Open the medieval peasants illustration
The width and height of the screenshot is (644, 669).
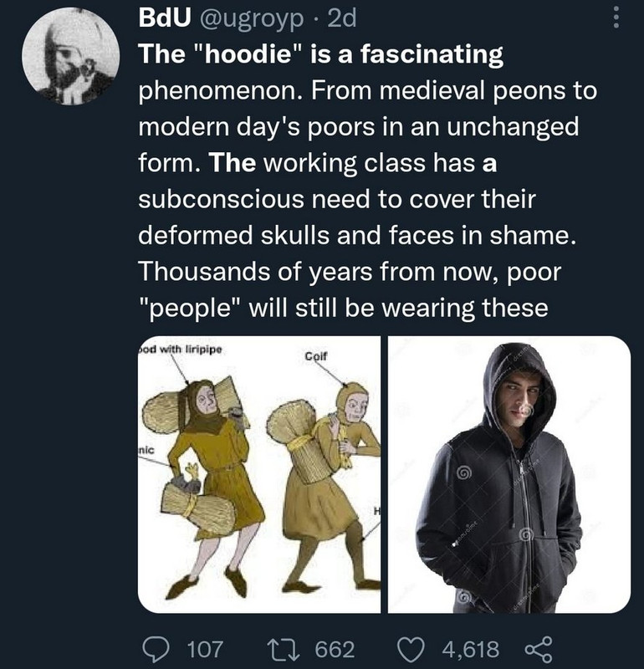click(259, 474)
